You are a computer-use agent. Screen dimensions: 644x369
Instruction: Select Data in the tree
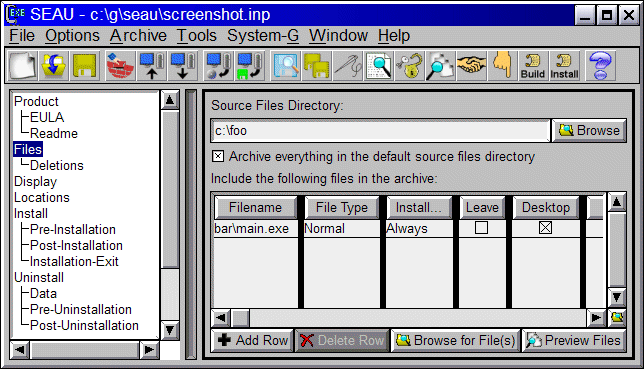(x=43, y=294)
